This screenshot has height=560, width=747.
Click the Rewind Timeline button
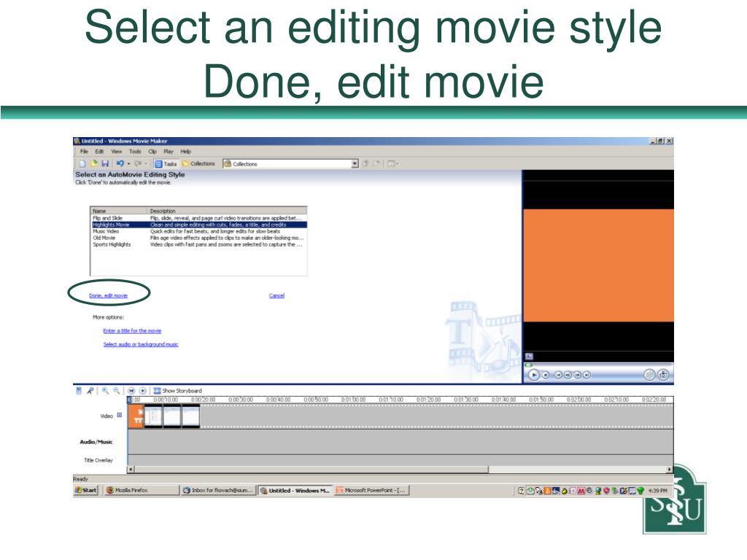[131, 391]
